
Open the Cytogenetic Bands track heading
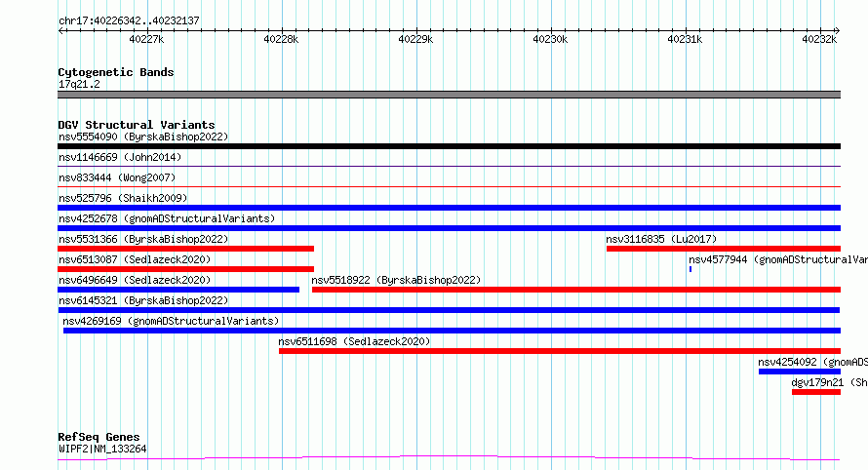coord(116,72)
